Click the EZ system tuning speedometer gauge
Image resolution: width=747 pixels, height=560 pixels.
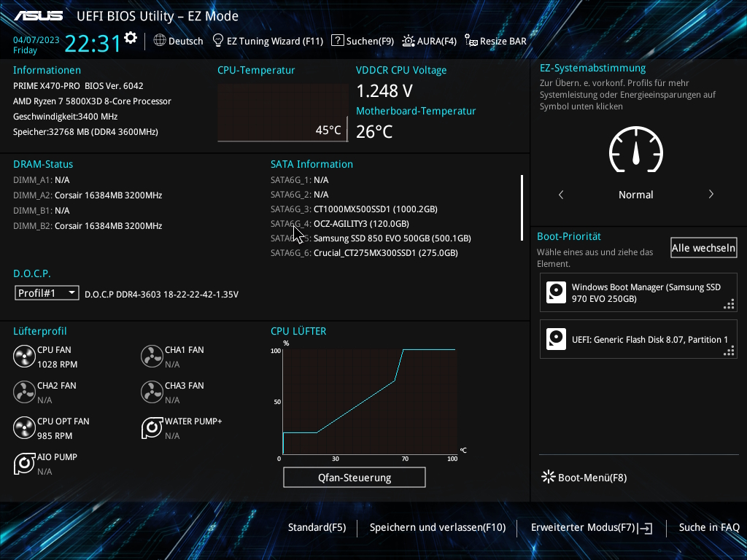636,149
